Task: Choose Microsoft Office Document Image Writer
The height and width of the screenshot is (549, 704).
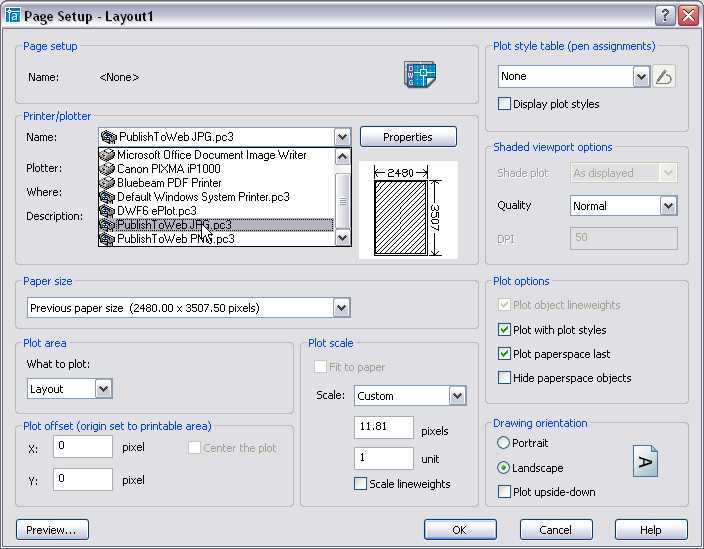Action: [x=216, y=155]
